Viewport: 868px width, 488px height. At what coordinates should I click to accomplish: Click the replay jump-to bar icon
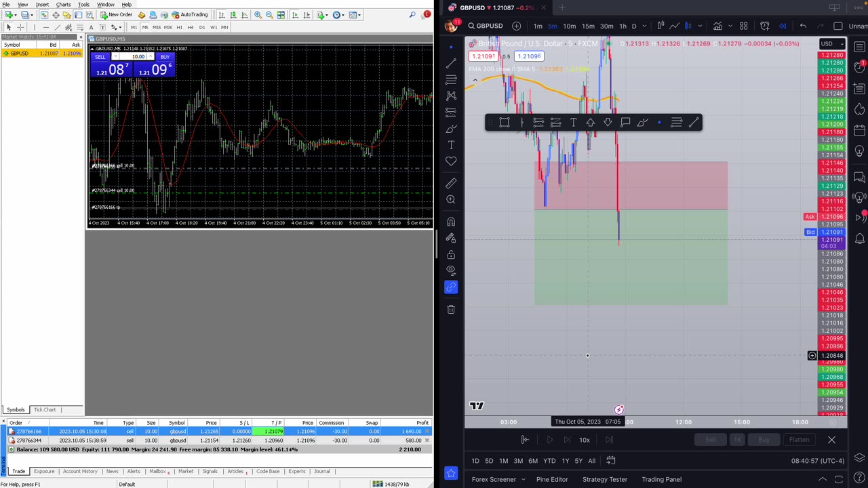[524, 440]
